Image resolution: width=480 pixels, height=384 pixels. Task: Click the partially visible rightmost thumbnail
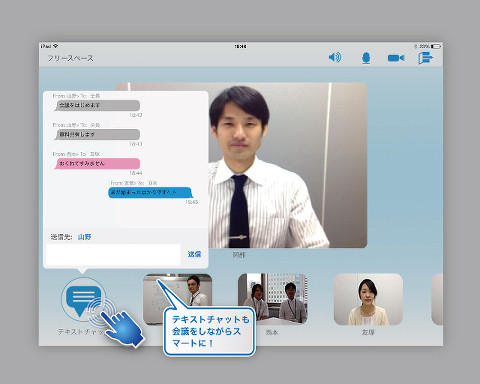pos(437,299)
